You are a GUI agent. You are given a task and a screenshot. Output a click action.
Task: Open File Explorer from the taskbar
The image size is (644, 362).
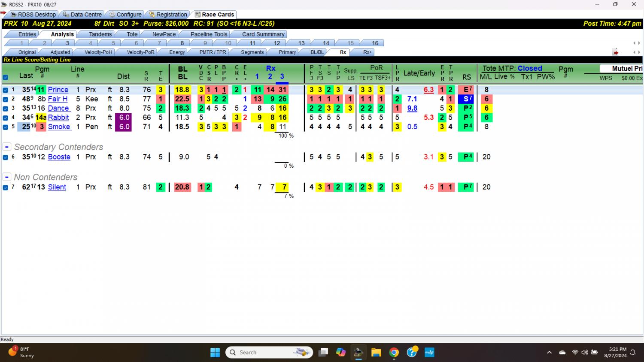[376, 353]
